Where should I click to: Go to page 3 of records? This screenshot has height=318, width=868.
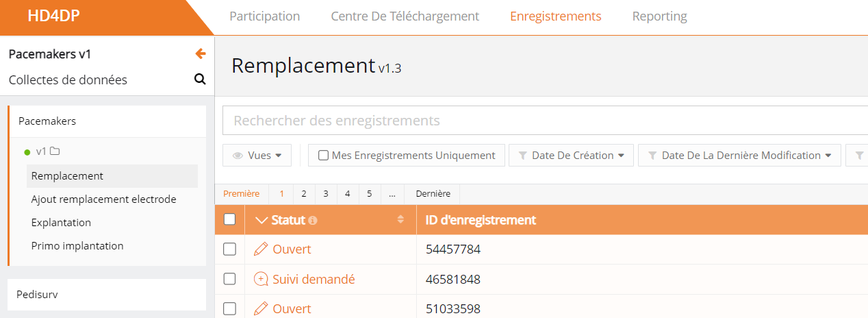coord(326,194)
